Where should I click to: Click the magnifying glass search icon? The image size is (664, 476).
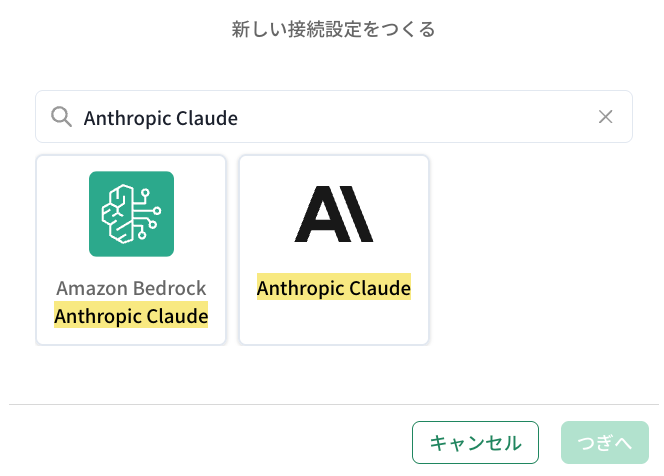pos(61,117)
